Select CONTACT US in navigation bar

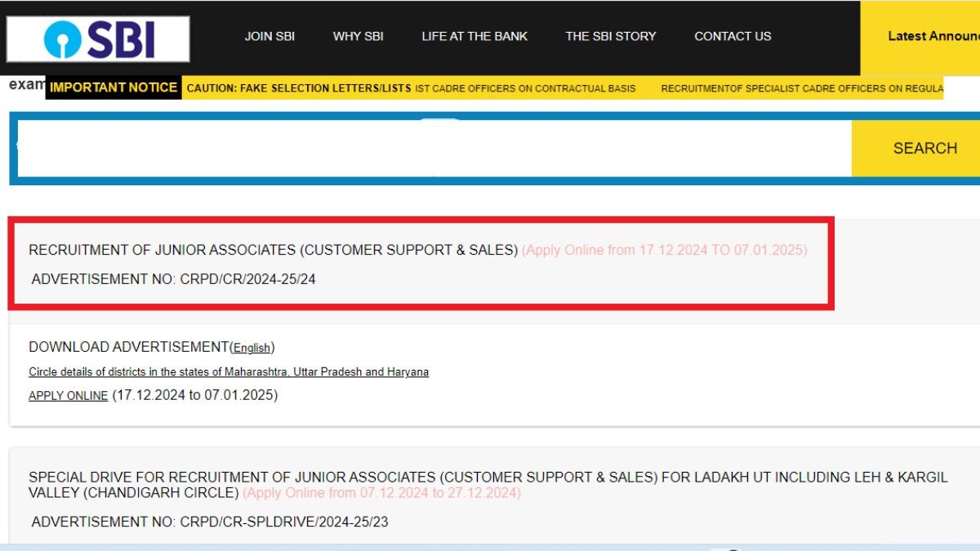(733, 36)
